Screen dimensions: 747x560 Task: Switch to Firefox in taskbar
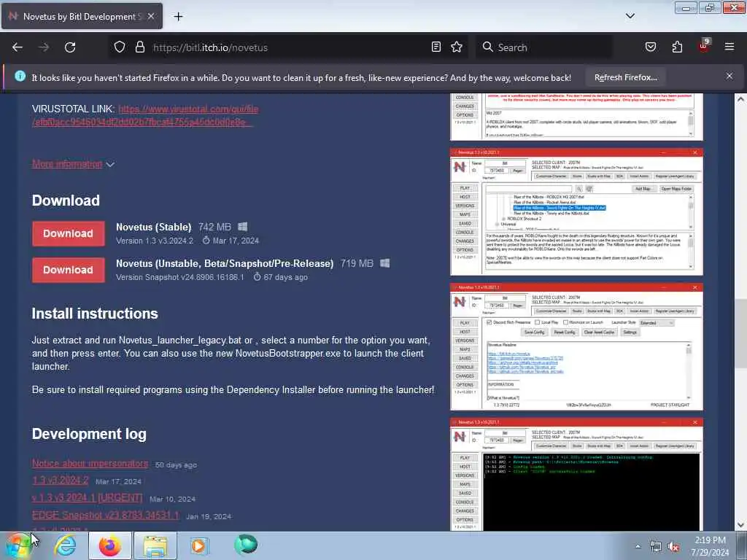(x=110, y=545)
